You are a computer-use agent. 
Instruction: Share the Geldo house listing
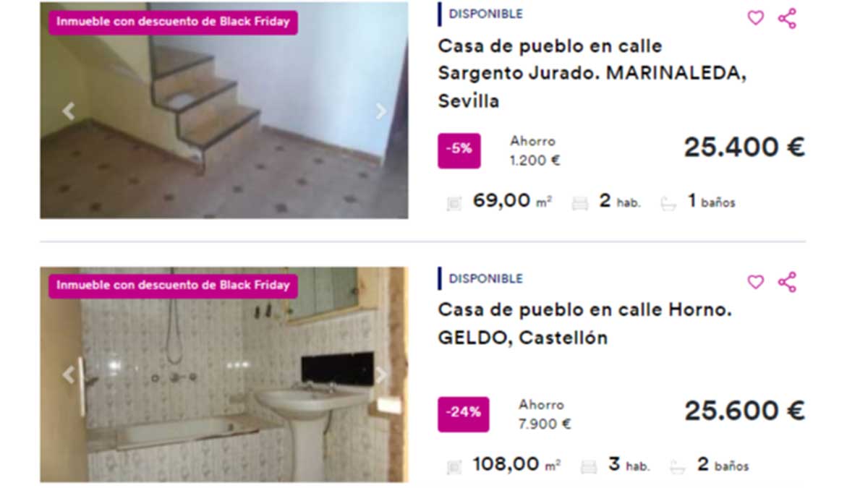click(x=787, y=282)
